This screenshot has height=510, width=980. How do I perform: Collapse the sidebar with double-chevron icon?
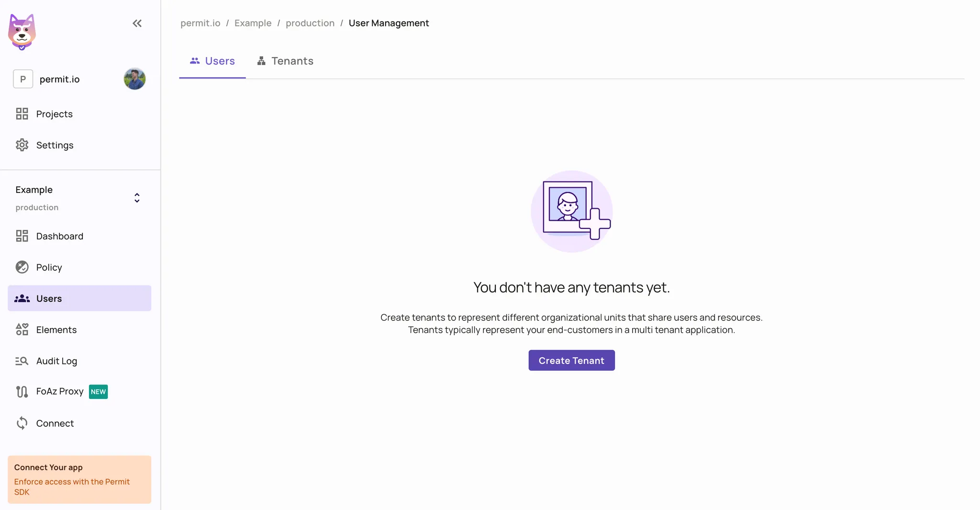click(x=137, y=23)
